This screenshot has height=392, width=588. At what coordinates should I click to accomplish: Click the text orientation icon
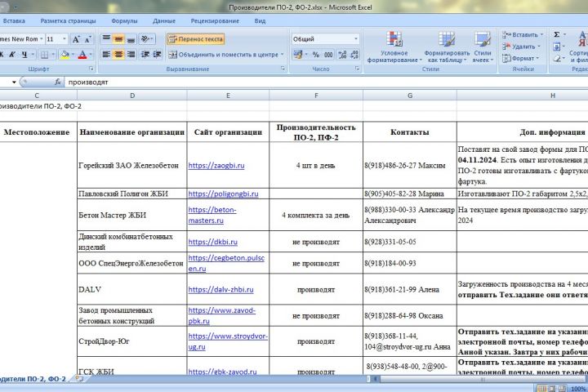(x=145, y=38)
